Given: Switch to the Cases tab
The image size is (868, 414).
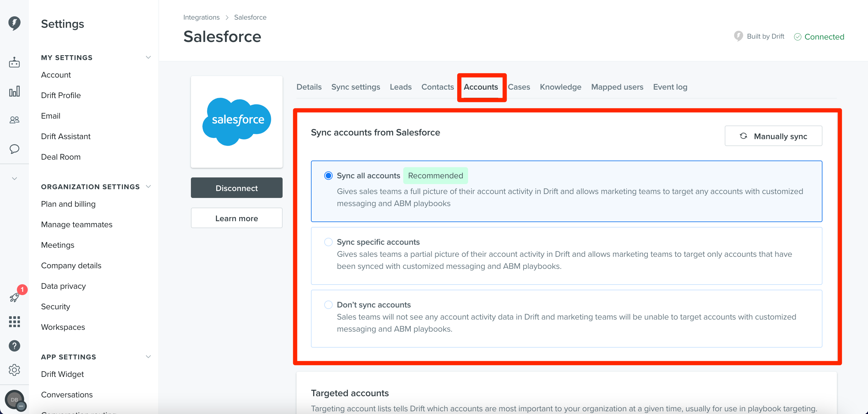Looking at the screenshot, I should click(519, 87).
